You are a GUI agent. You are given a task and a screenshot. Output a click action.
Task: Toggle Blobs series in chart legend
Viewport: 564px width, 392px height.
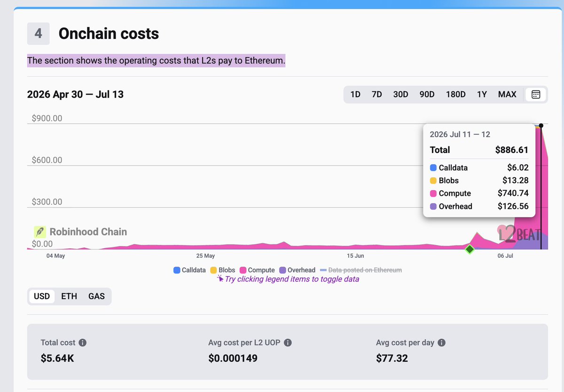tap(222, 270)
